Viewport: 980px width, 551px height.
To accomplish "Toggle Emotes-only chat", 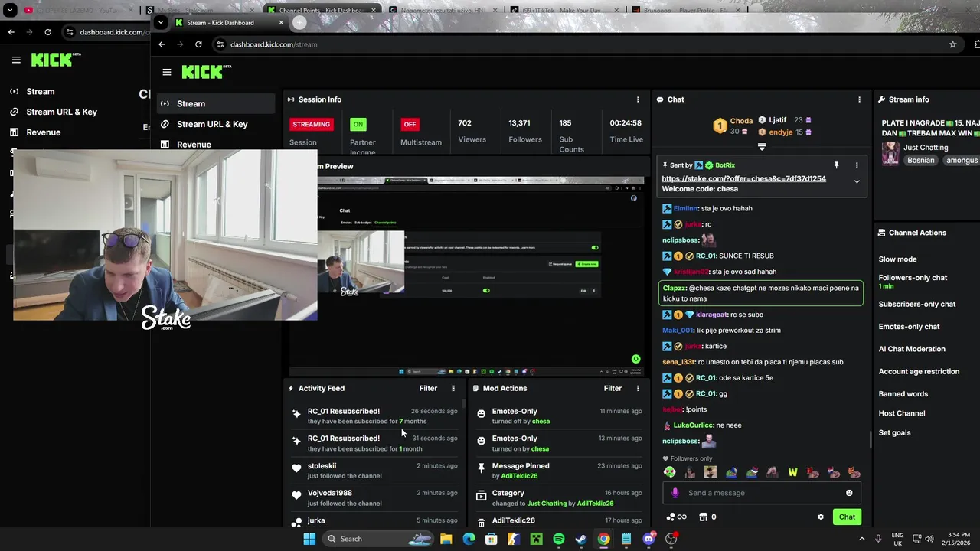I will coord(909,327).
